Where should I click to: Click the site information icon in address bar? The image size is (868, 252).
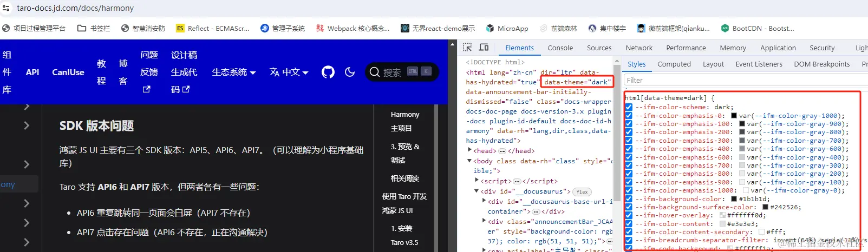pyautogui.click(x=6, y=8)
